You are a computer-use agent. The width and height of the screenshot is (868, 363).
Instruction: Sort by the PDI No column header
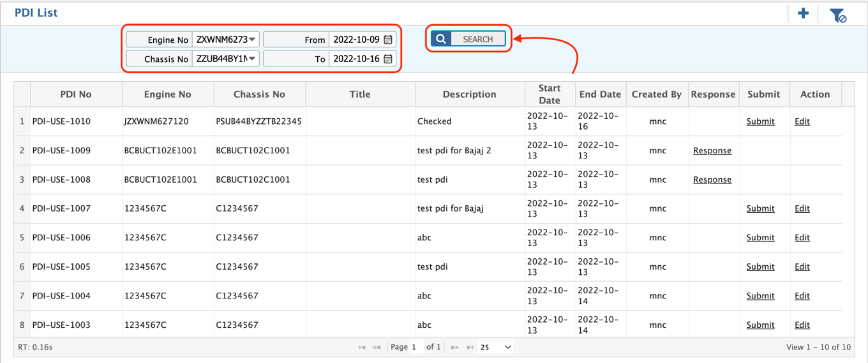coord(76,94)
